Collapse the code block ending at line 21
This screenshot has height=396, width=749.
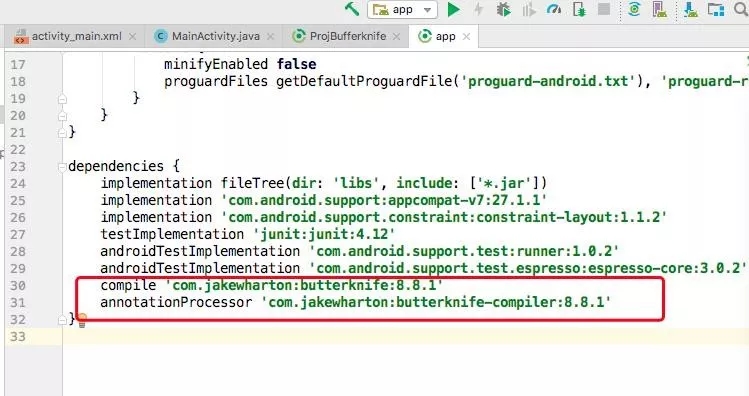62,133
